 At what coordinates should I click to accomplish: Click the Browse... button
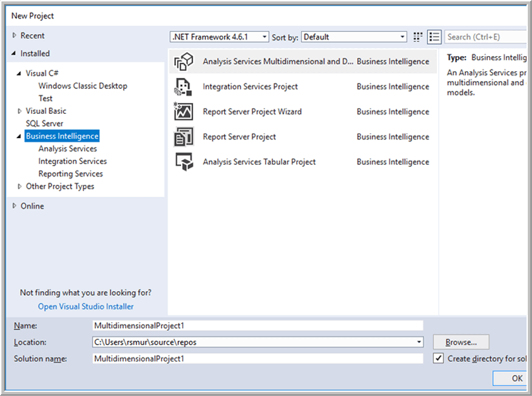(x=461, y=342)
